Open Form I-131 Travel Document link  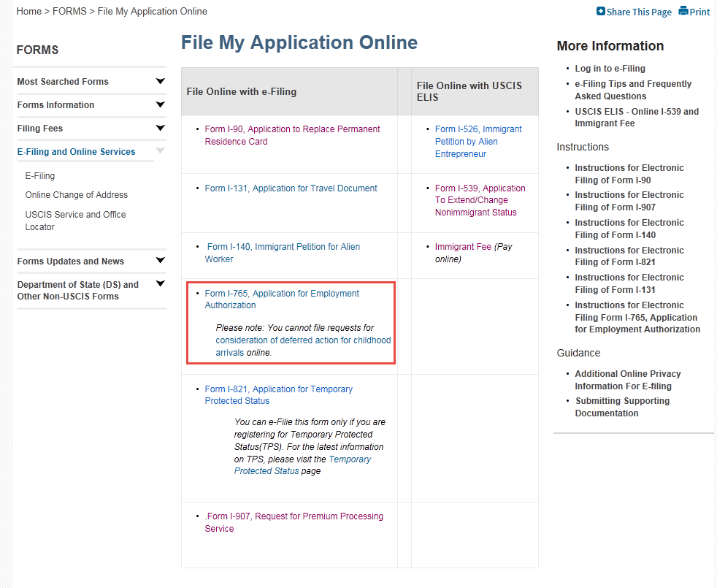(x=291, y=188)
